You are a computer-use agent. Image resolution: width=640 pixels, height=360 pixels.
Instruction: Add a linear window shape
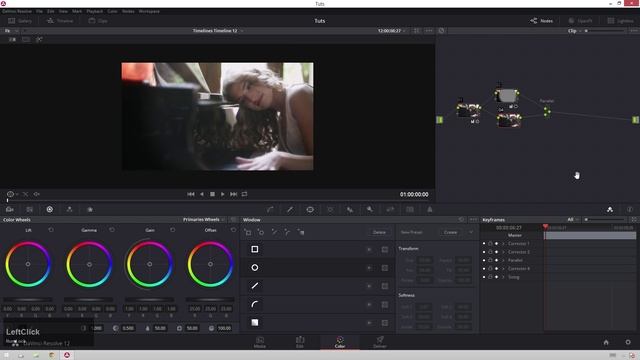248,232
